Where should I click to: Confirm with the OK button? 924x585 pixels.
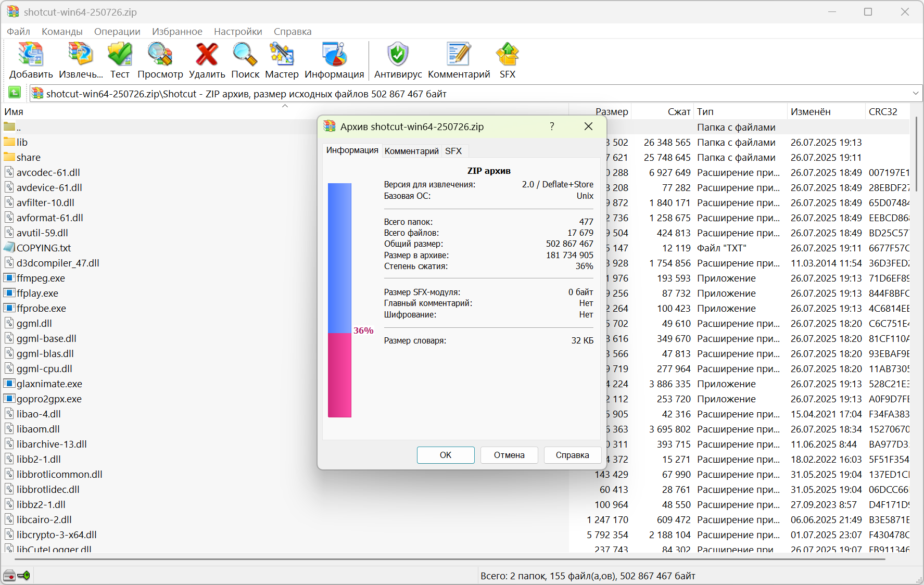tap(446, 455)
